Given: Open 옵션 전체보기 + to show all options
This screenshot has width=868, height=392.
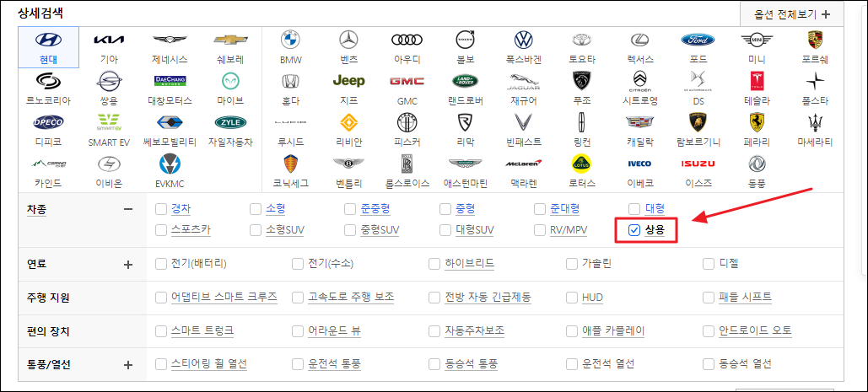Looking at the screenshot, I should click(791, 14).
